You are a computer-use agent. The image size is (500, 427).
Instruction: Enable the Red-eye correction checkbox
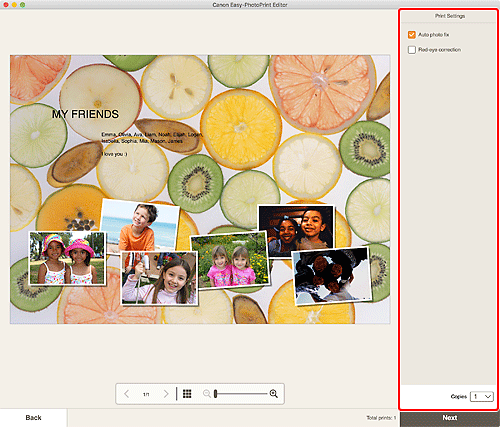coord(412,50)
